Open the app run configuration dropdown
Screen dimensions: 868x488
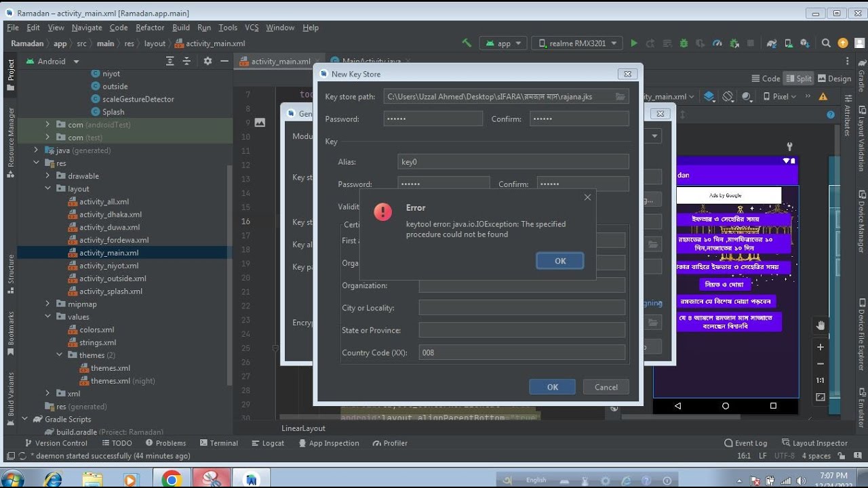pos(504,43)
